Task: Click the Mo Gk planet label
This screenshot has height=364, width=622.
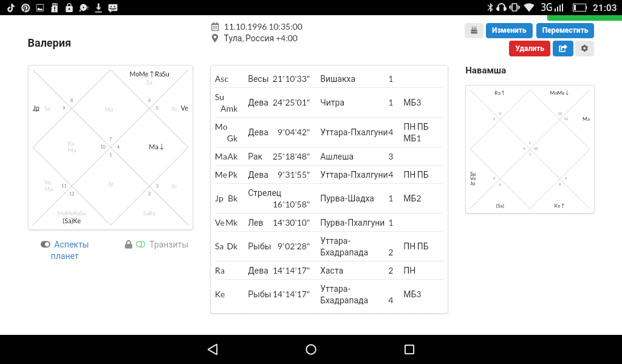Action: pyautogui.click(x=226, y=132)
